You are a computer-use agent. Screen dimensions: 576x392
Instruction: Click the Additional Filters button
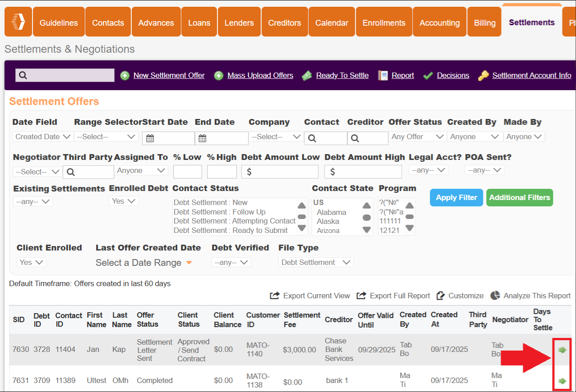pyautogui.click(x=520, y=197)
